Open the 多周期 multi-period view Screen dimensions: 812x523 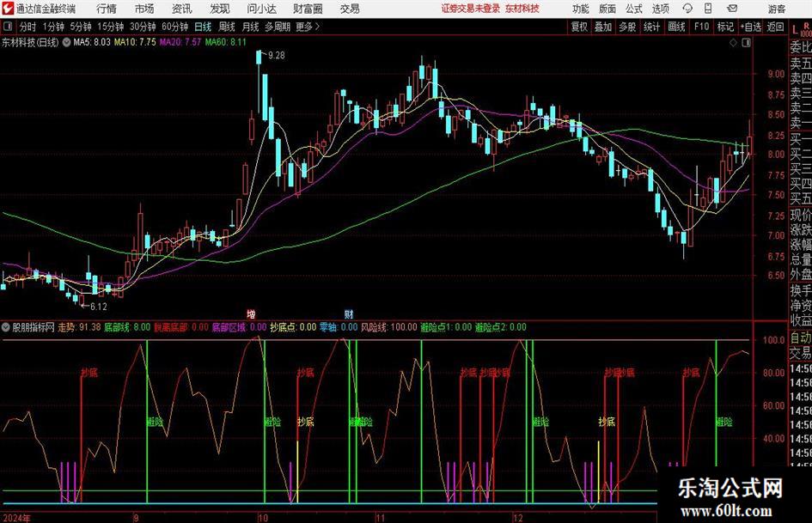click(x=278, y=27)
